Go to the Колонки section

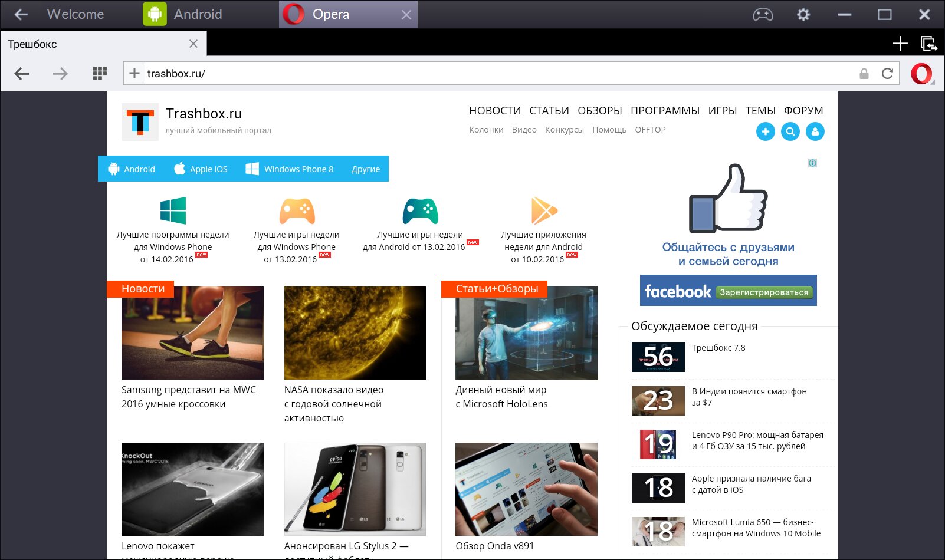486,130
